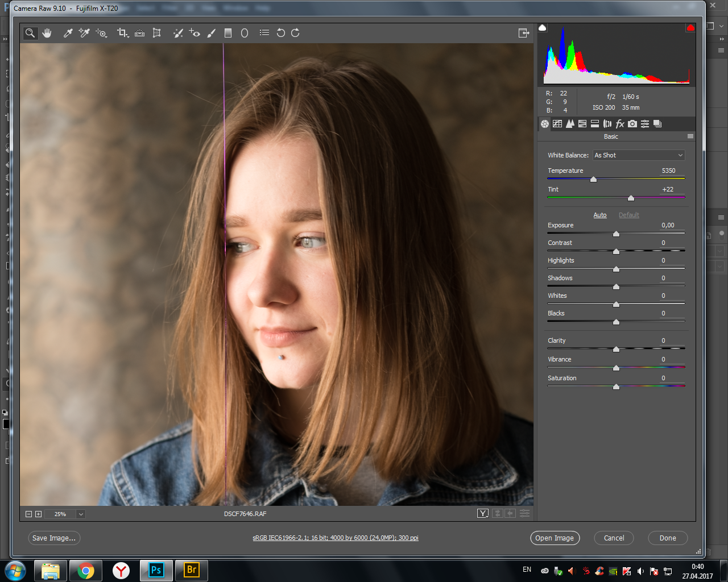Switch to the Snapshots tab
Viewport: 728px width, 582px height.
point(657,124)
